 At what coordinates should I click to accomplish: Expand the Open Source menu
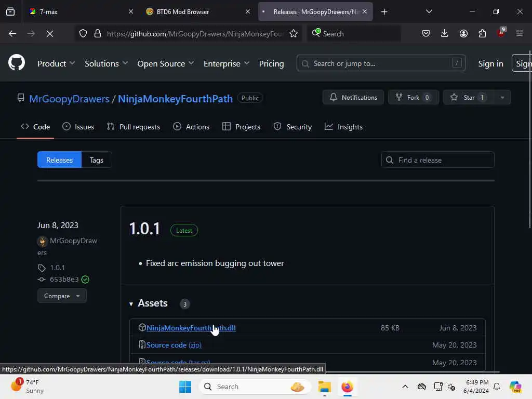pos(166,63)
